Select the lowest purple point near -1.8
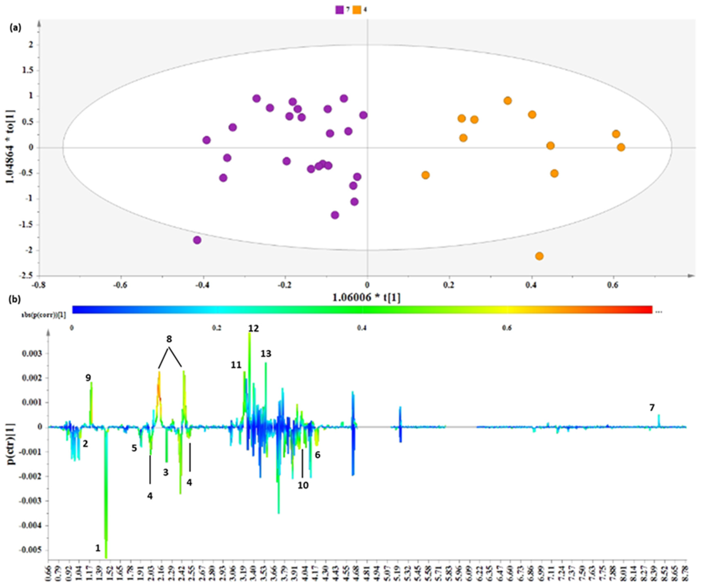This screenshot has width=701, height=588. click(197, 240)
